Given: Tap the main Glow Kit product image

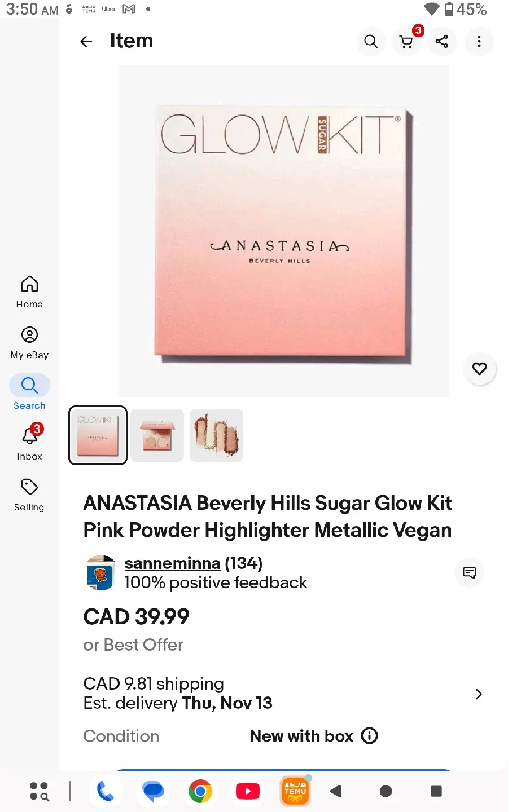Looking at the screenshot, I should 283,231.
